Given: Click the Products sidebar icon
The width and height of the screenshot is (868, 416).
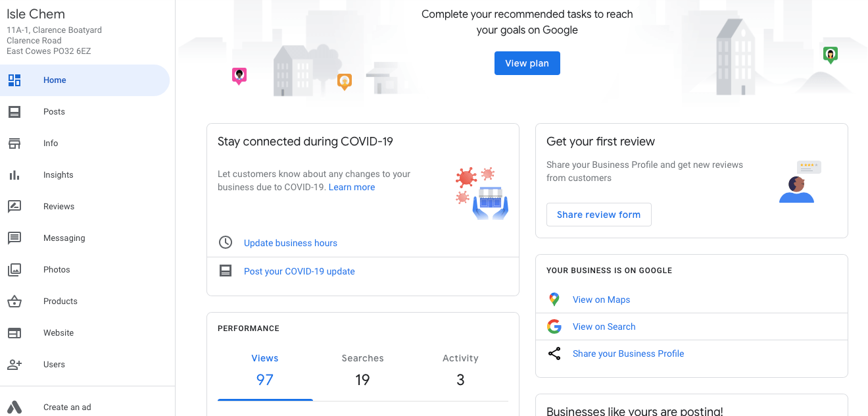Looking at the screenshot, I should pyautogui.click(x=14, y=301).
